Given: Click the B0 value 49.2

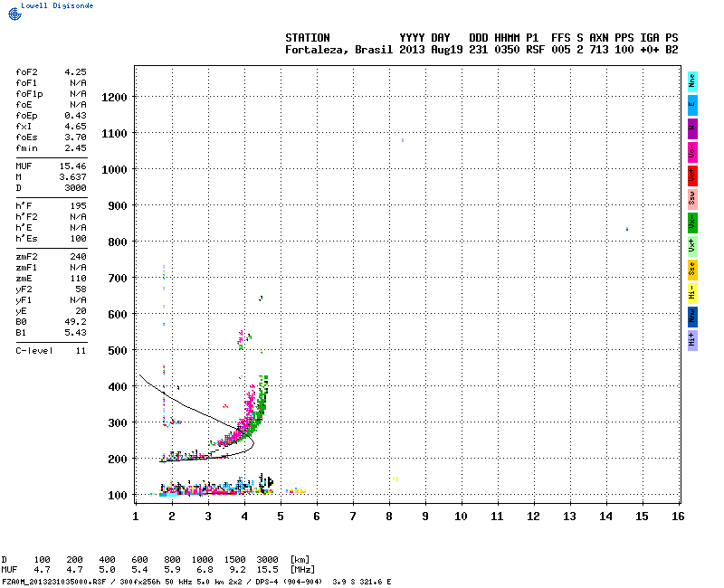Looking at the screenshot, I should [x=75, y=322].
